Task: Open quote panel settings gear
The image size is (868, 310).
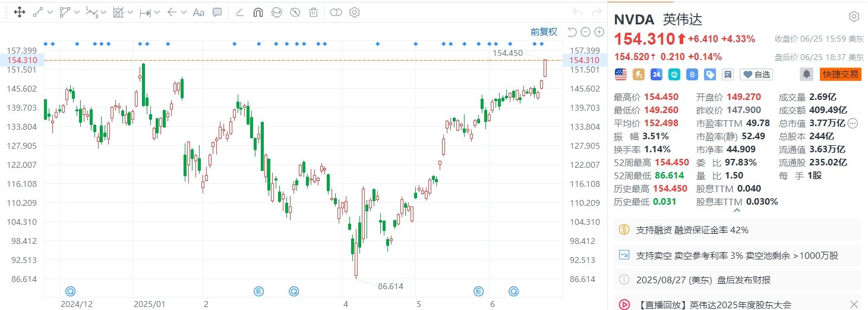Action: point(854,16)
